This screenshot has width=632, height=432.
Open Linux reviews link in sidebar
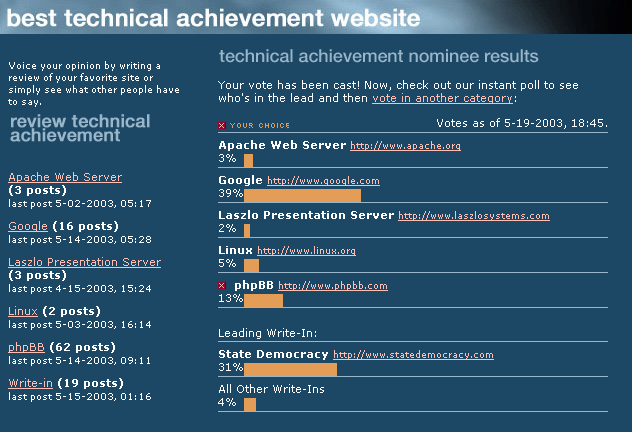coord(23,312)
